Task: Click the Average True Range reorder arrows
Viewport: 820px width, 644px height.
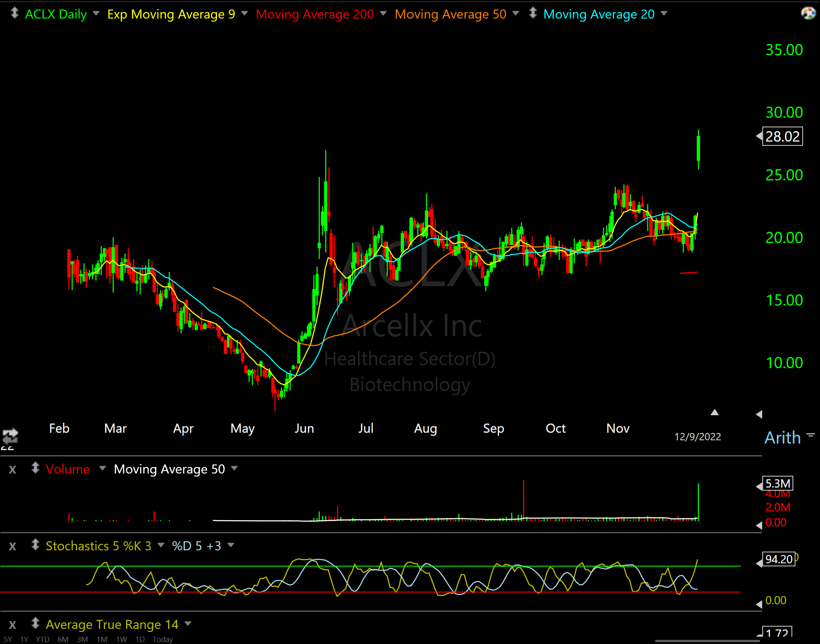Action: click(x=35, y=623)
